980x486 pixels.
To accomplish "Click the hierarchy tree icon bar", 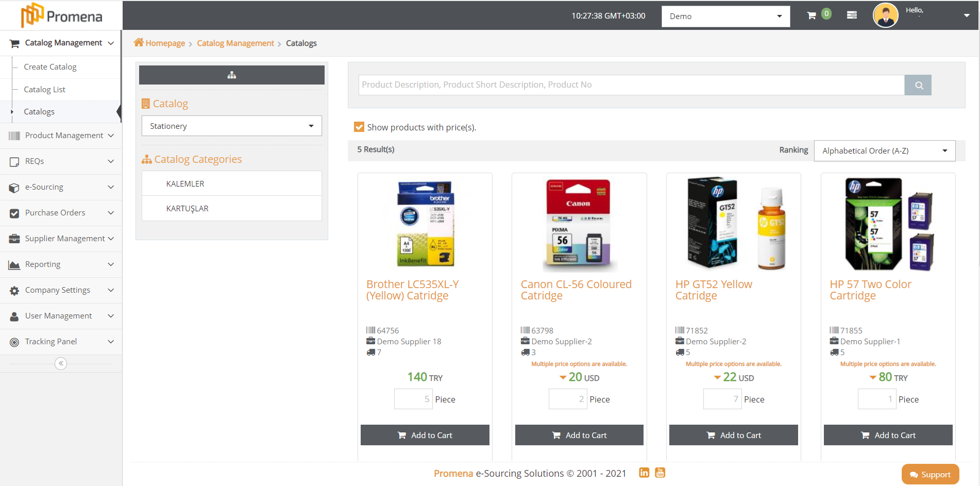I will [x=232, y=75].
